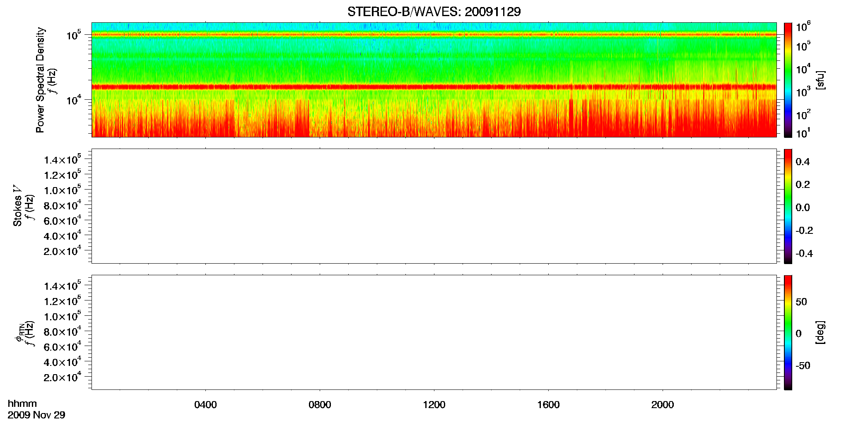Select the degree color bar for phi RTN
868x447 pixels.
(788, 332)
